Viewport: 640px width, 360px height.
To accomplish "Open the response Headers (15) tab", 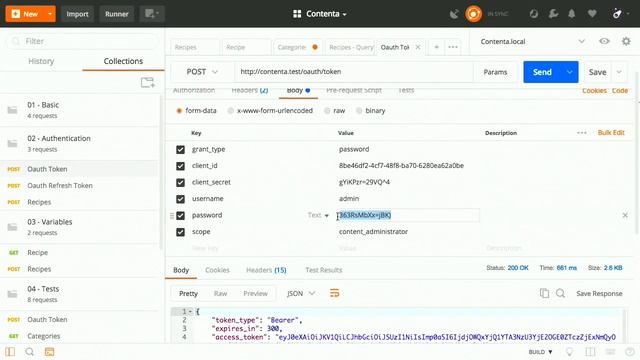I will coord(266,270).
